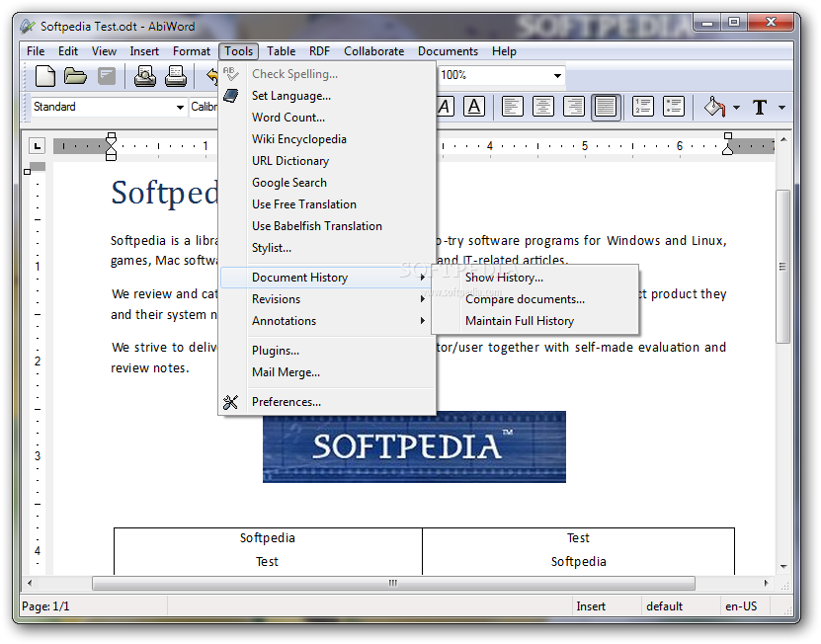821x644 pixels.
Task: Open Stylist... from Tools menu
Action: [x=328, y=248]
